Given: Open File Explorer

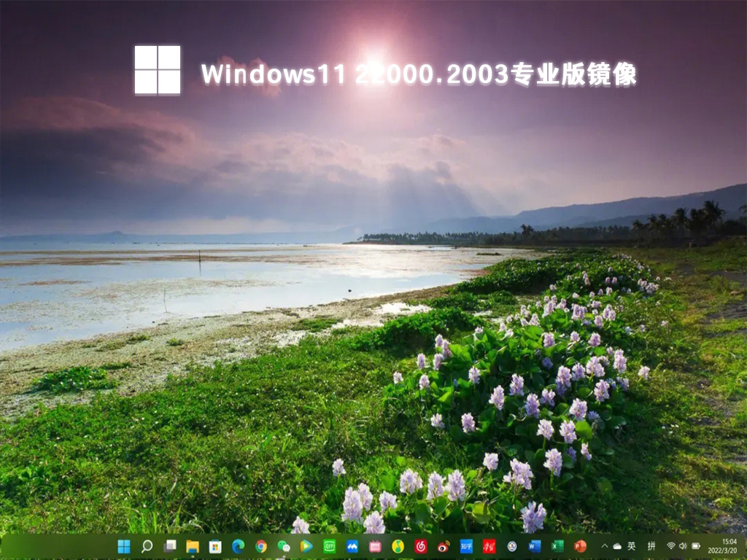Looking at the screenshot, I should (191, 549).
